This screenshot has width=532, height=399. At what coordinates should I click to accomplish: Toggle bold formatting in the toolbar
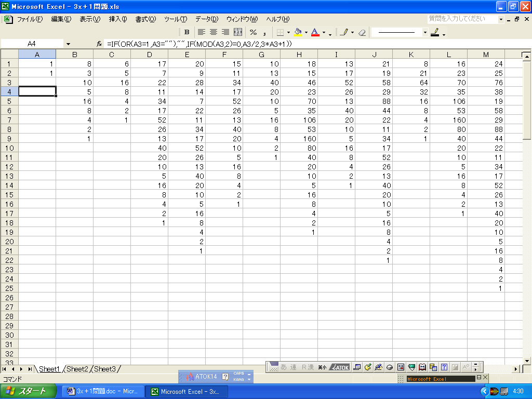click(x=187, y=32)
